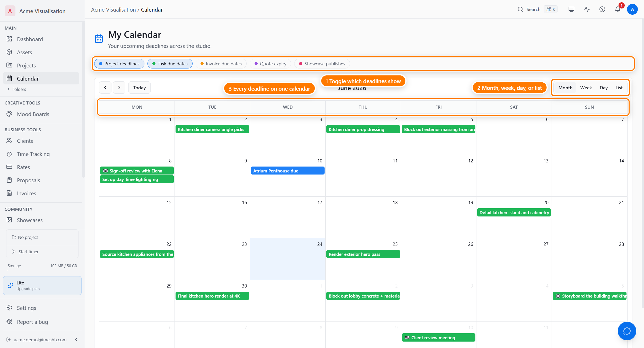Image resolution: width=644 pixels, height=348 pixels.
Task: Click Upgrade plan card
Action: (x=42, y=285)
